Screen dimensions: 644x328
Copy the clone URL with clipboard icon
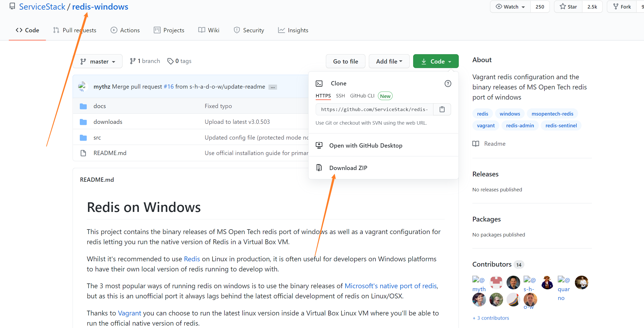tap(442, 109)
